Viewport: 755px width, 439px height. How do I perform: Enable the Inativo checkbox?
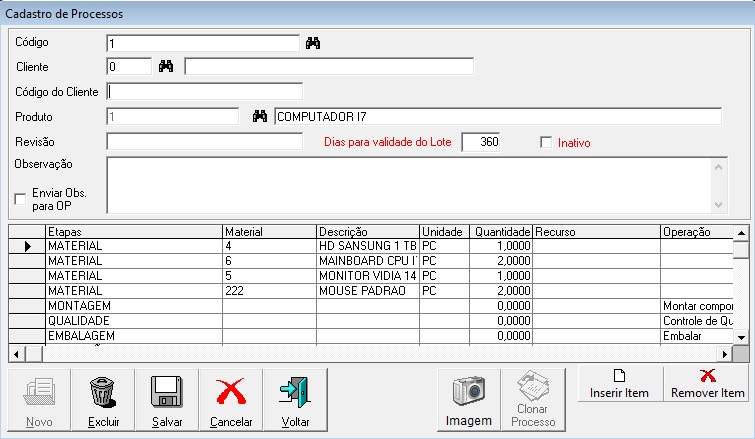coord(546,142)
